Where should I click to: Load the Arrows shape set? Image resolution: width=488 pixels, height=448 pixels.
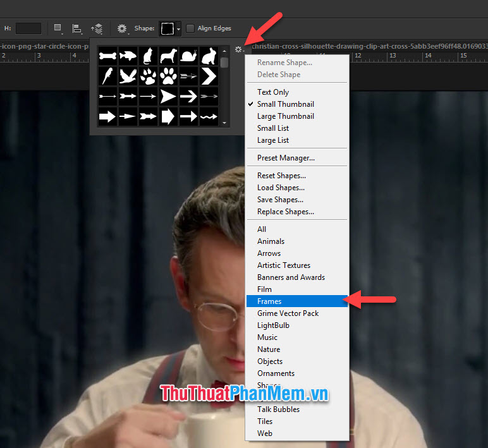(x=297, y=253)
